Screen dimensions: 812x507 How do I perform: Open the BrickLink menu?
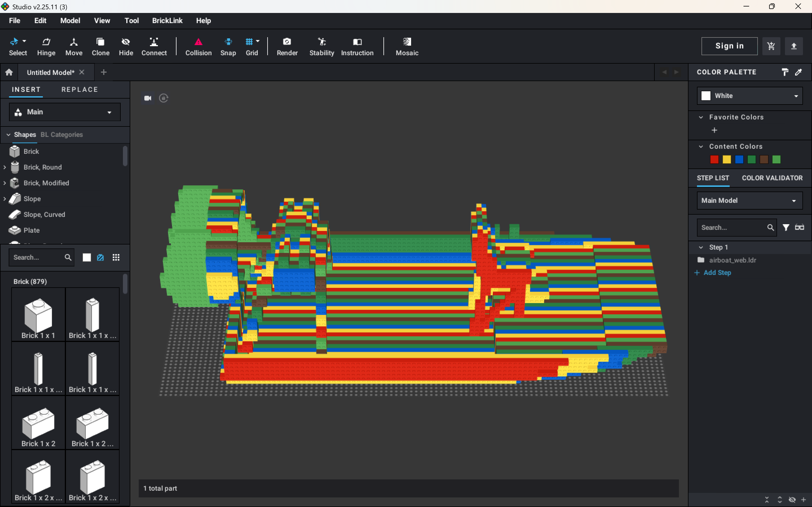(167, 21)
